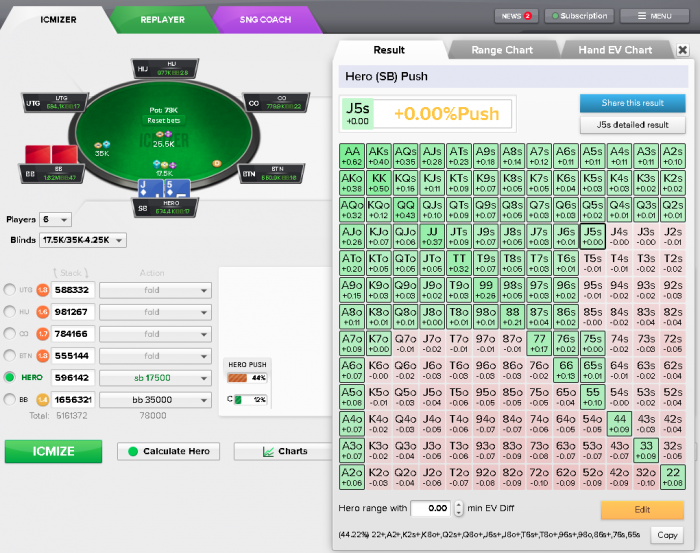Click the BTN seat on poker table
700x553 pixels.
(x=271, y=173)
